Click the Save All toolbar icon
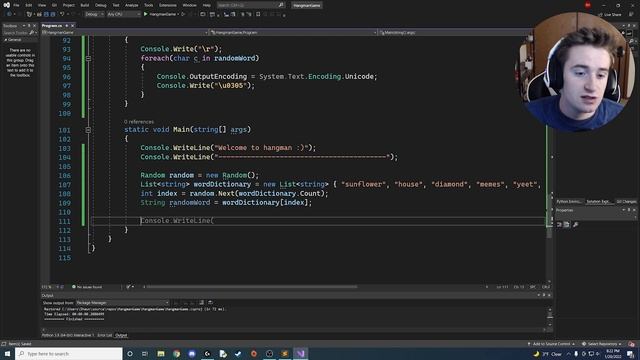 [53, 14]
